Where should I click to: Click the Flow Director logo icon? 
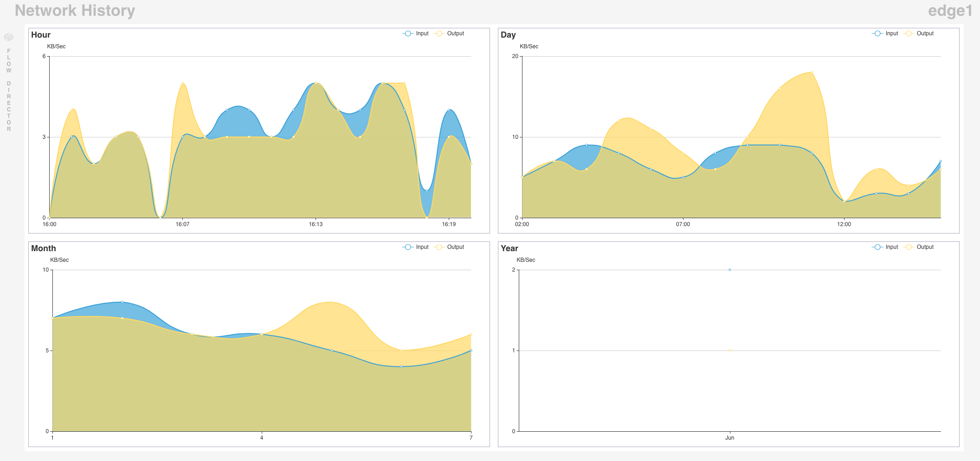(8, 37)
